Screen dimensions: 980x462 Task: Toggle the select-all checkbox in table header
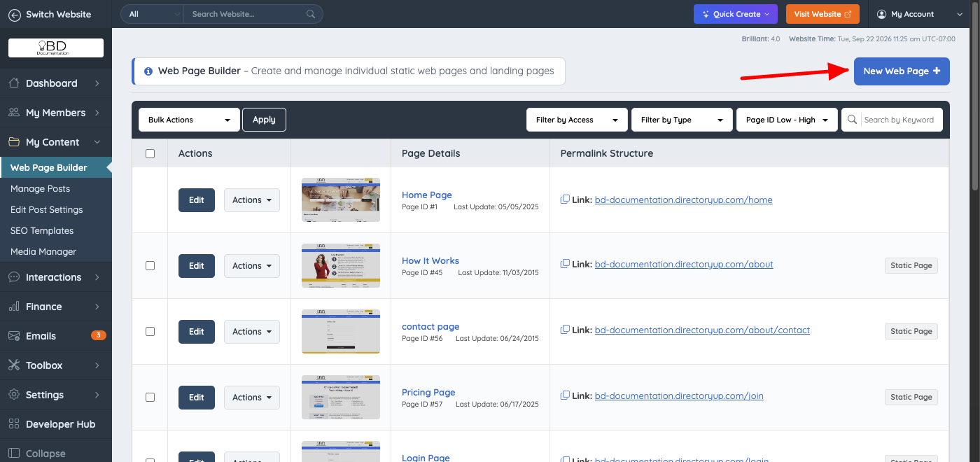(x=150, y=153)
